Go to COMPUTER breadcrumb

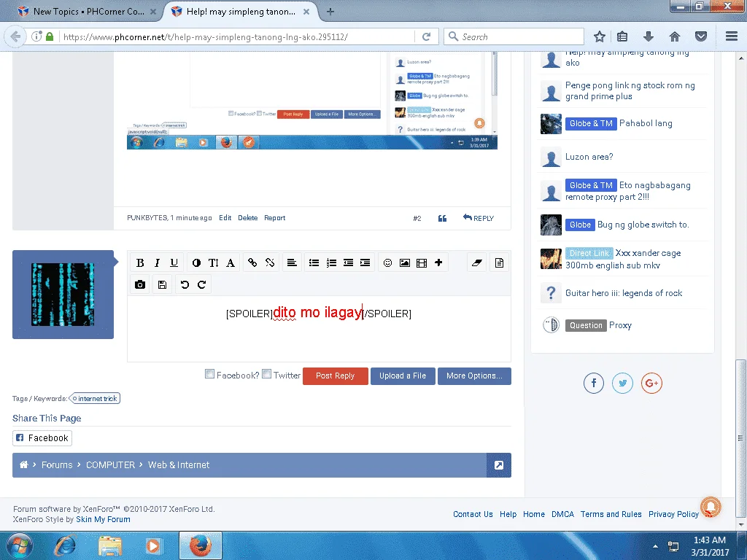tap(111, 465)
